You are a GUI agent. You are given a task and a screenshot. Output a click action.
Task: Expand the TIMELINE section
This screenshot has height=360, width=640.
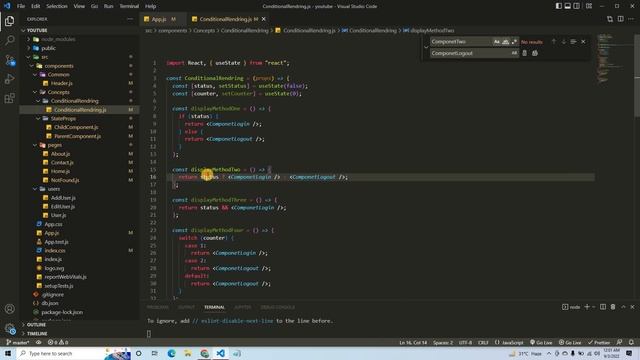(x=23, y=334)
